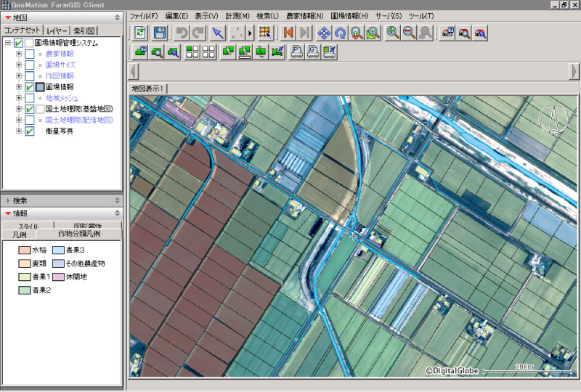
Task: Click the redo arrow icon
Action: coord(198,33)
